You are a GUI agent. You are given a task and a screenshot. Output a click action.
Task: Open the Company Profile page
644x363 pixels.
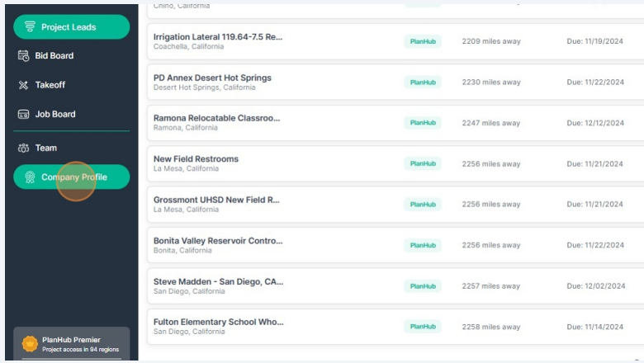coord(72,177)
